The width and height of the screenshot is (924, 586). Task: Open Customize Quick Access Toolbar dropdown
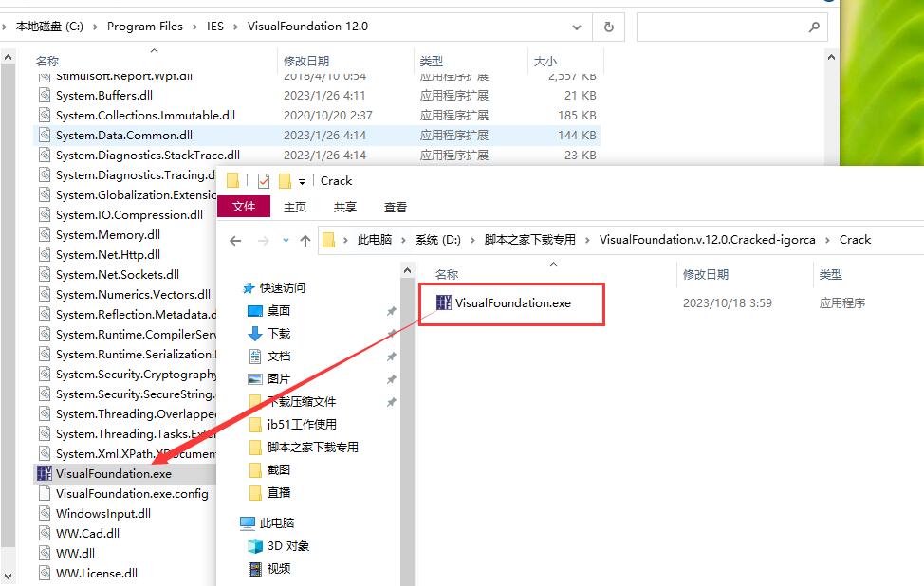tap(302, 181)
